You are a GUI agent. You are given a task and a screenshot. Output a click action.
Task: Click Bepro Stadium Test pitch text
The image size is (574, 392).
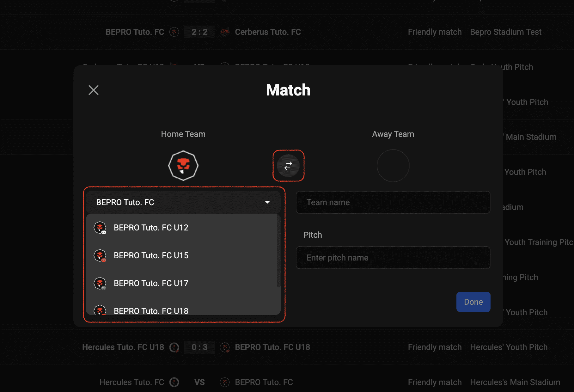pyautogui.click(x=506, y=32)
